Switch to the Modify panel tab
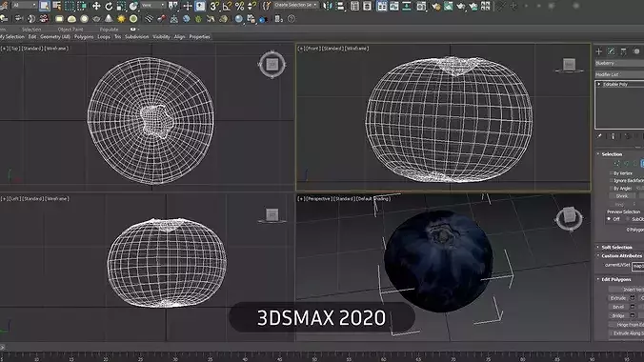 (x=612, y=51)
